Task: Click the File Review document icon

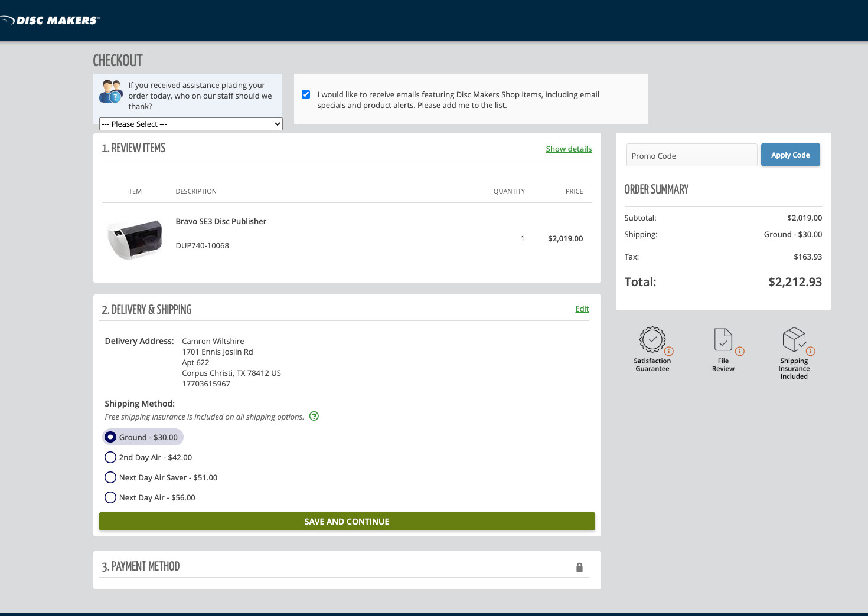Action: point(723,339)
